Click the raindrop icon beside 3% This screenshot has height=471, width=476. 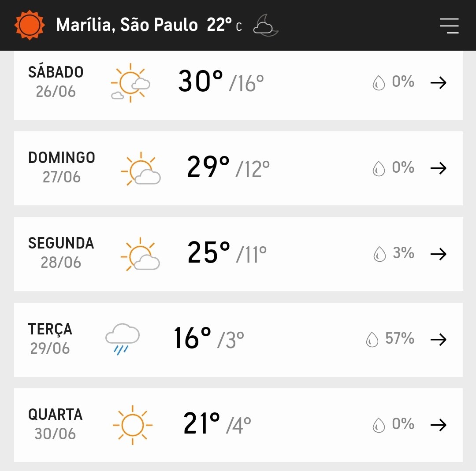tap(379, 254)
